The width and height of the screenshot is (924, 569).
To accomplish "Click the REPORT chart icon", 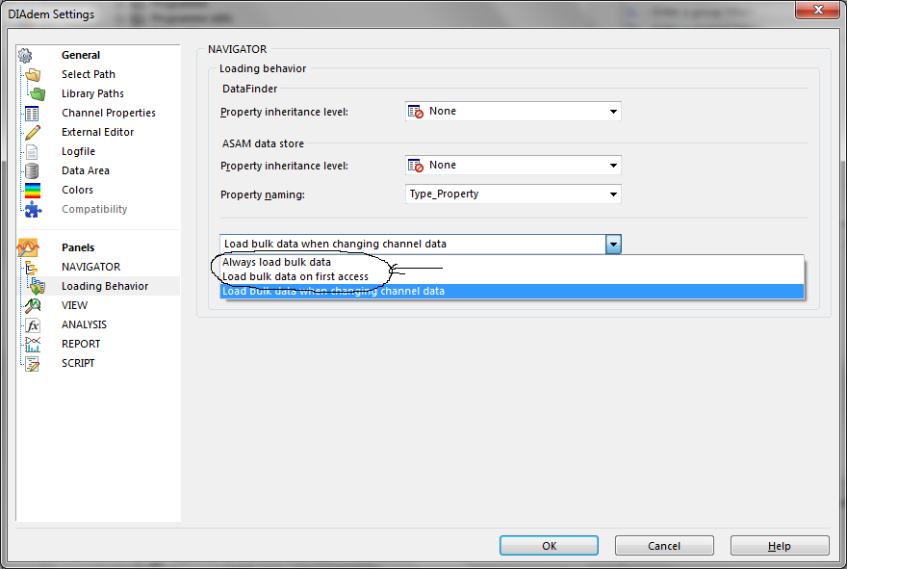I will pos(33,345).
